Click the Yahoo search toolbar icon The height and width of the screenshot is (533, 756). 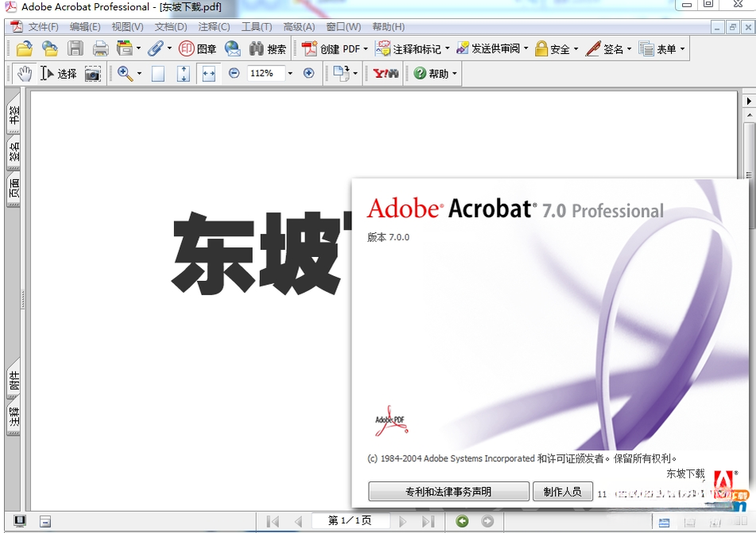tap(386, 74)
